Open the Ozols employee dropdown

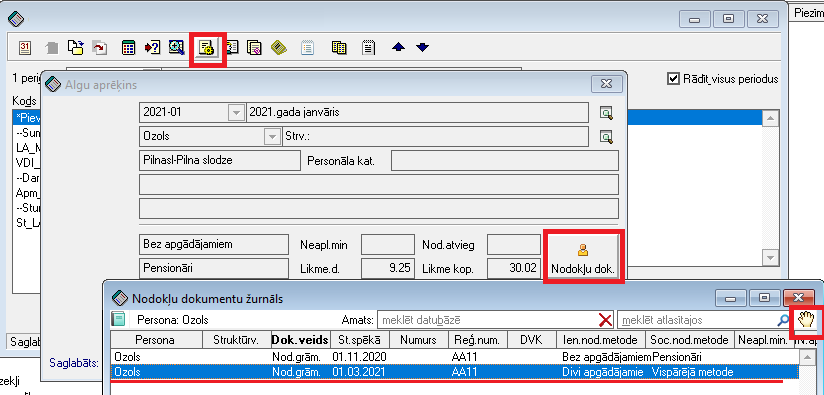click(x=272, y=137)
